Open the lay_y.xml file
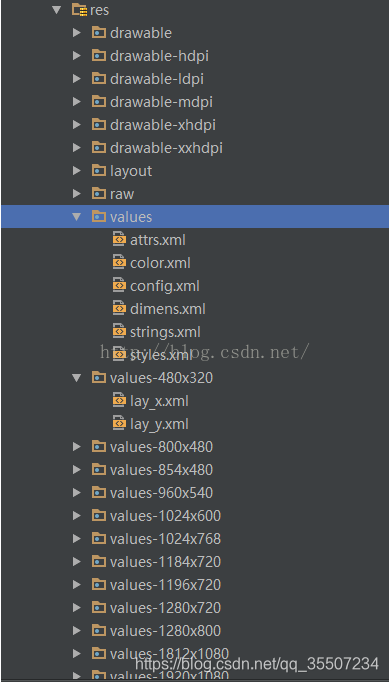The width and height of the screenshot is (389, 683). click(159, 424)
